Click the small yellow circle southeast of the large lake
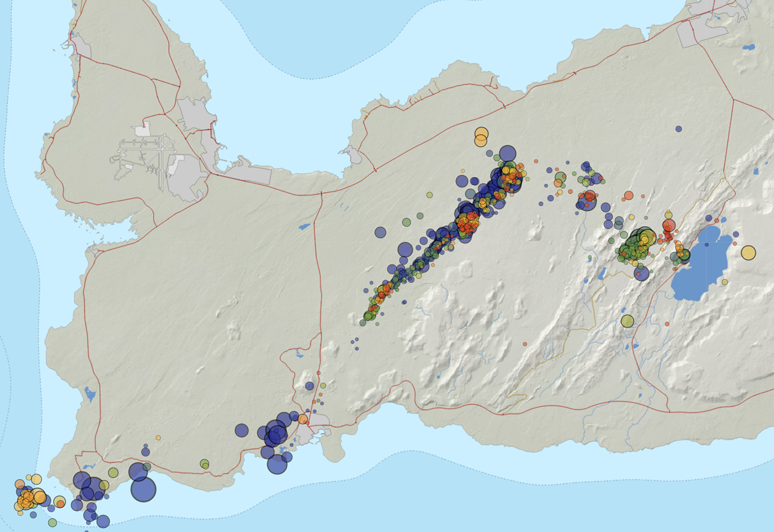The height and width of the screenshot is (532, 774). pos(725,282)
